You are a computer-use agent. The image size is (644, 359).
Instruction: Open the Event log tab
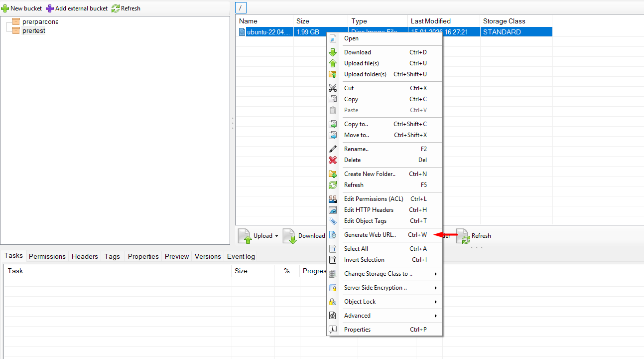(241, 256)
